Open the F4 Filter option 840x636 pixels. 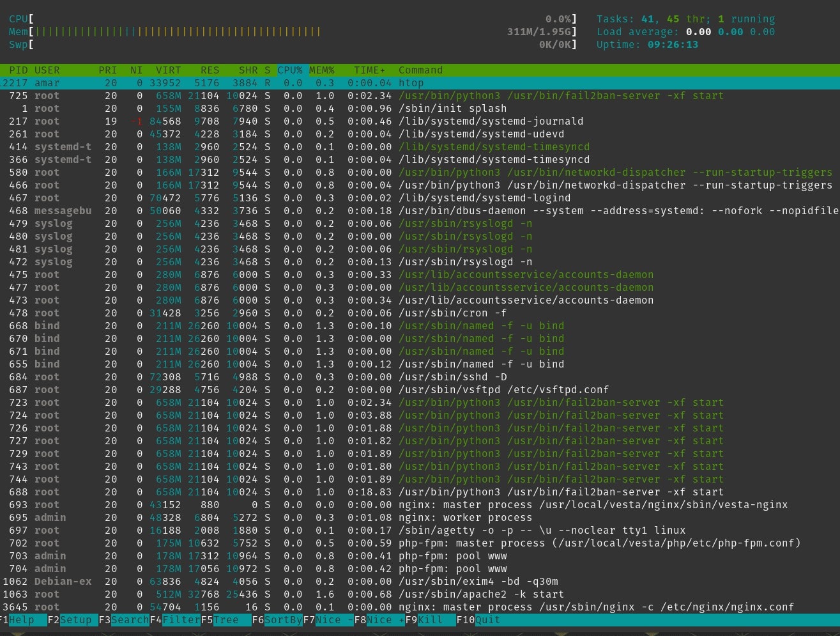[x=174, y=620]
